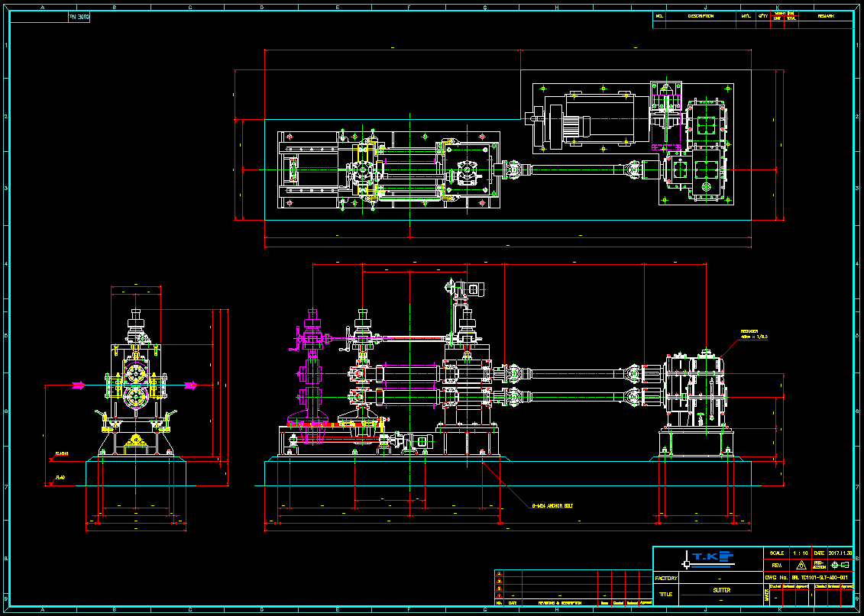This screenshot has height=616, width=864.
Task: Select the upper slitter roll in side view
Action: [x=137, y=374]
